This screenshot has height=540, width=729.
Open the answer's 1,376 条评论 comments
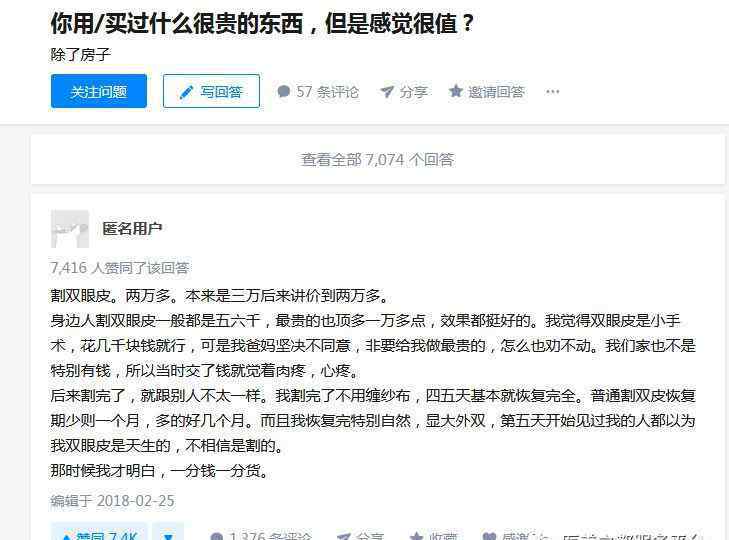[x=260, y=536]
